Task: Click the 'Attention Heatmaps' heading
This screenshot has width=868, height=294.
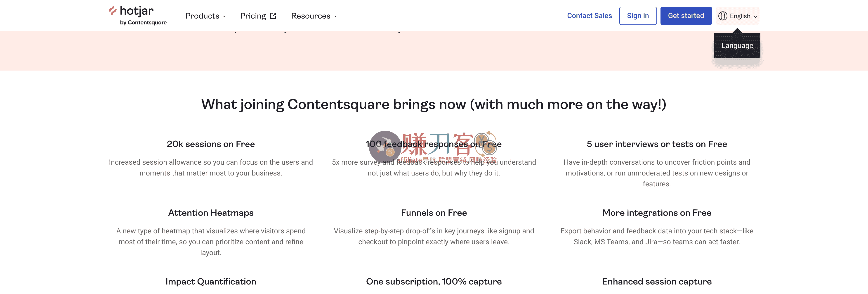Action: point(211,213)
